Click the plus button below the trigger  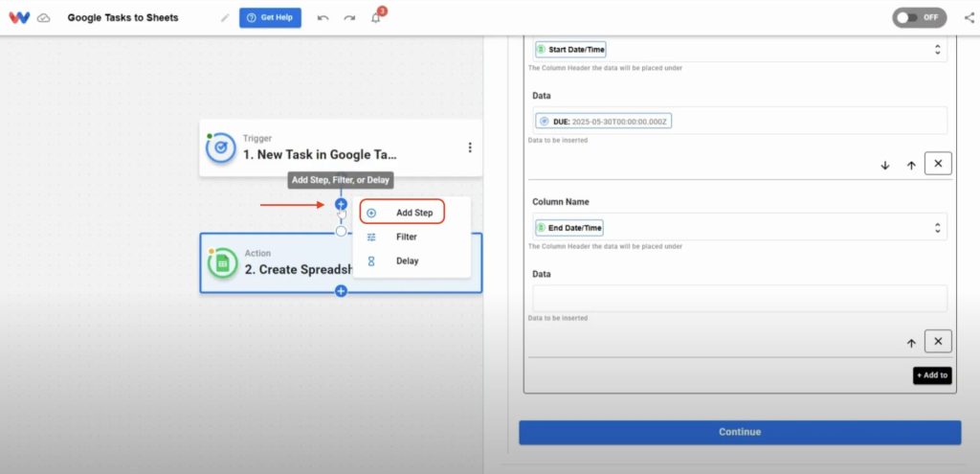pyautogui.click(x=341, y=204)
